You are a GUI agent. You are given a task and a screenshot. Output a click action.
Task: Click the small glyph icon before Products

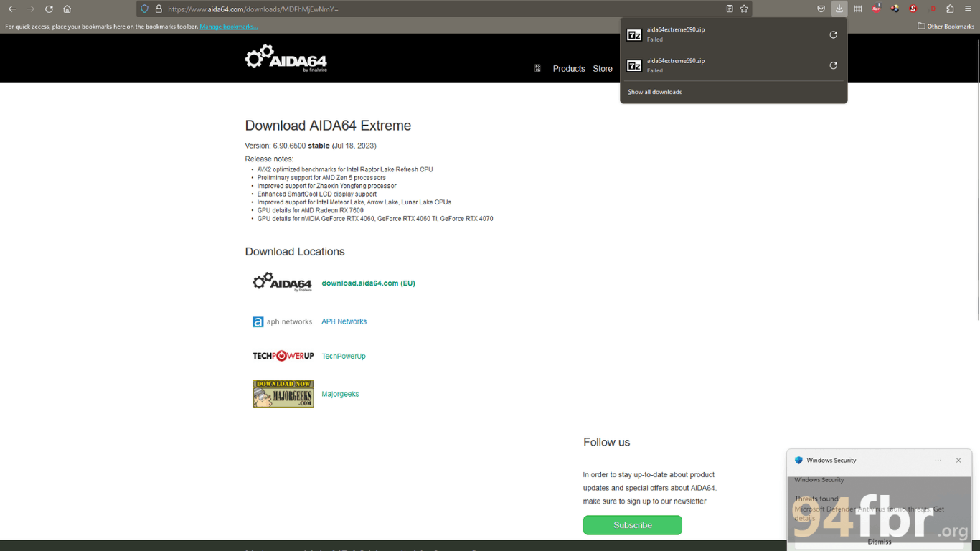[x=537, y=68]
